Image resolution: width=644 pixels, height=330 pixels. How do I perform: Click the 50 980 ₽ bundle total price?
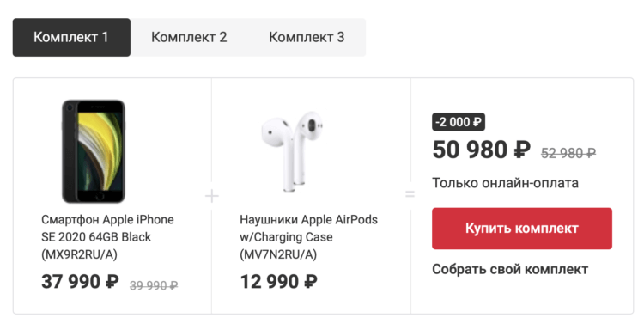(482, 150)
